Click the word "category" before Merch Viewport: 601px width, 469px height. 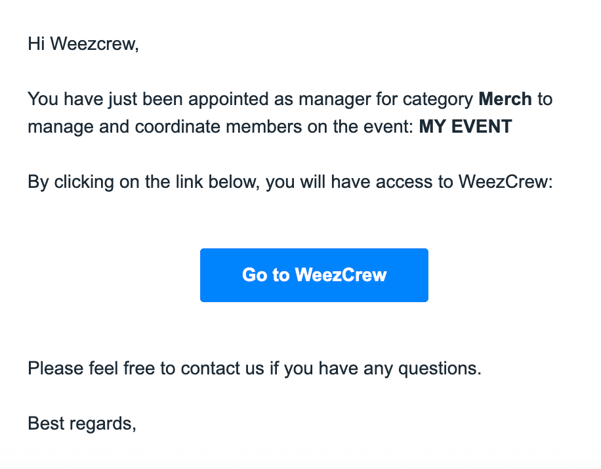point(436,99)
